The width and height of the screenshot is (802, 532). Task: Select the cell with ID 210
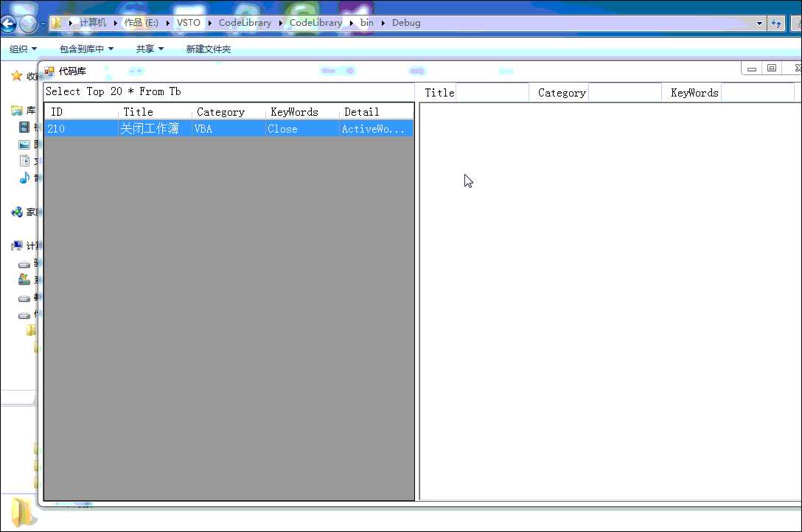point(81,128)
